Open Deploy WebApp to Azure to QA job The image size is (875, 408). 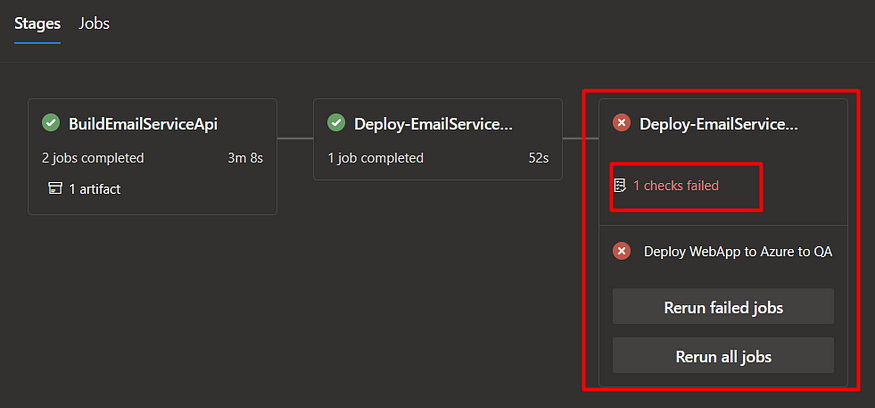[x=738, y=252]
